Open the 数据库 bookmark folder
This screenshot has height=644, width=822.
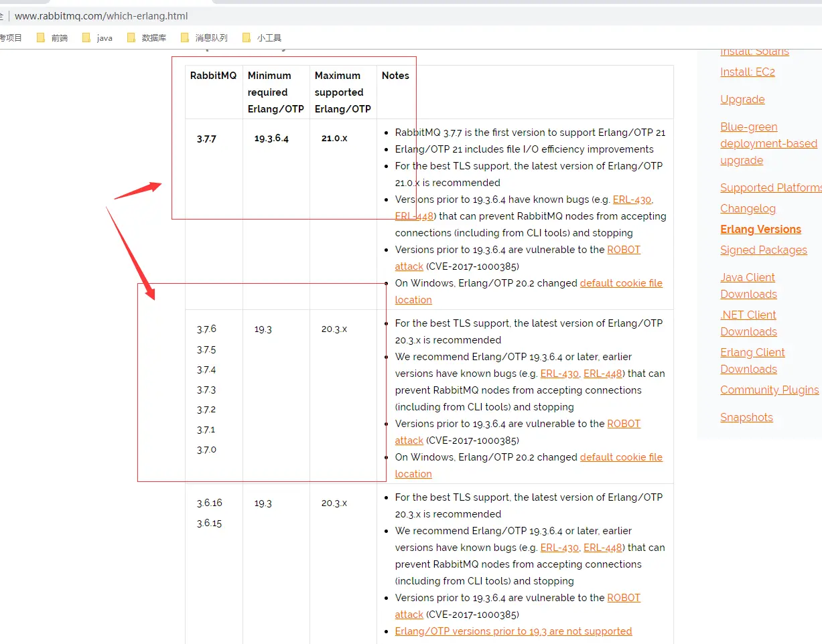coord(146,38)
